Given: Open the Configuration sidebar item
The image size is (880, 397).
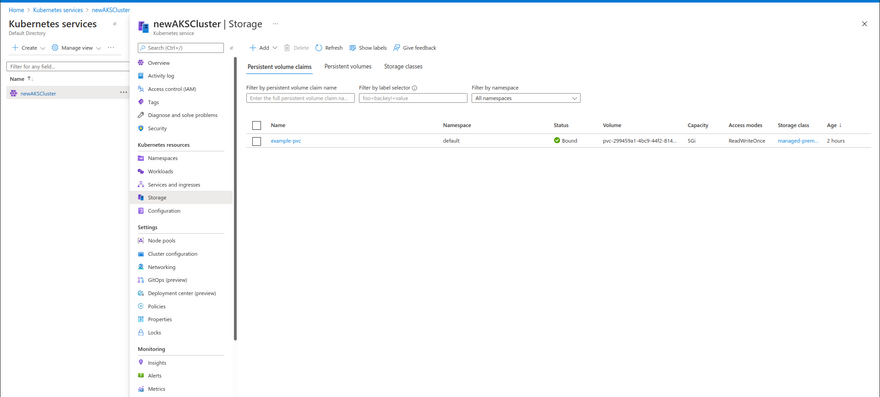Looking at the screenshot, I should 164,211.
